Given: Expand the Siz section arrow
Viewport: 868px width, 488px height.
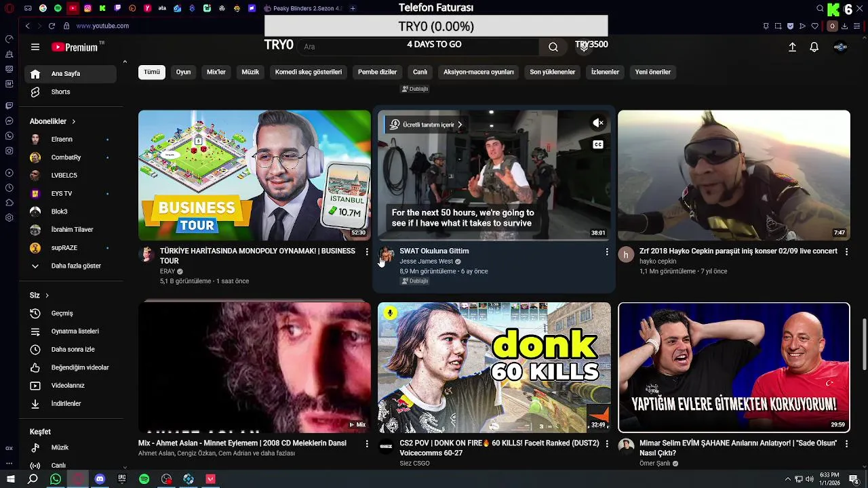Looking at the screenshot, I should [47, 296].
